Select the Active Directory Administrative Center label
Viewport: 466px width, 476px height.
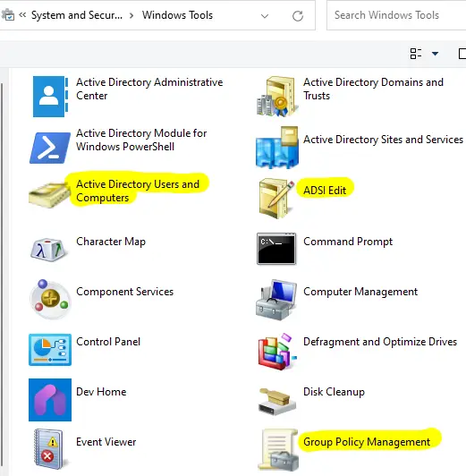pos(149,89)
